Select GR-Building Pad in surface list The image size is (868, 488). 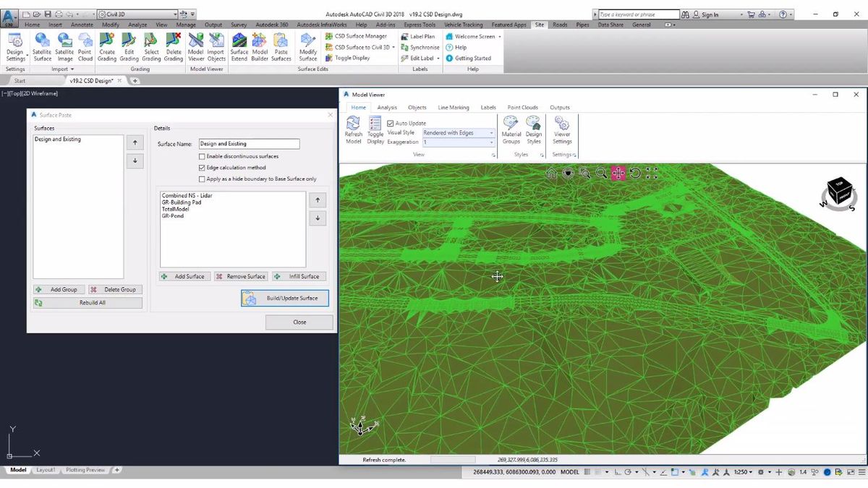click(182, 202)
